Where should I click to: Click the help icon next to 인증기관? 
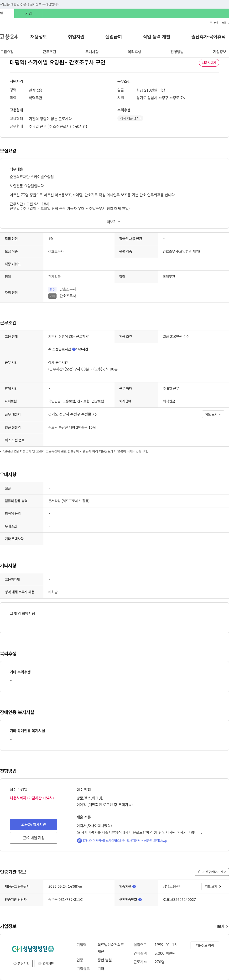pyautogui.click(x=134, y=886)
